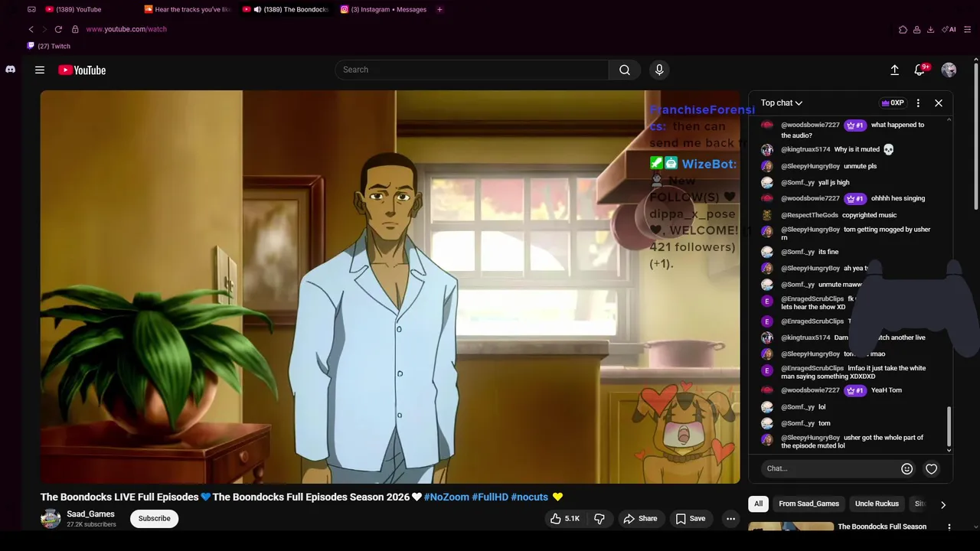Screen dimensions: 980x551
Task: Open options for Boondocks Full Season suggestion
Action: (x=949, y=527)
